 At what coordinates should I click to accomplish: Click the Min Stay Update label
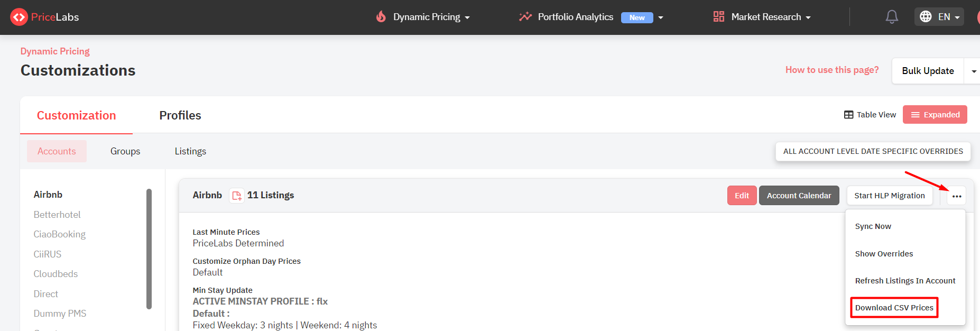[x=223, y=290]
